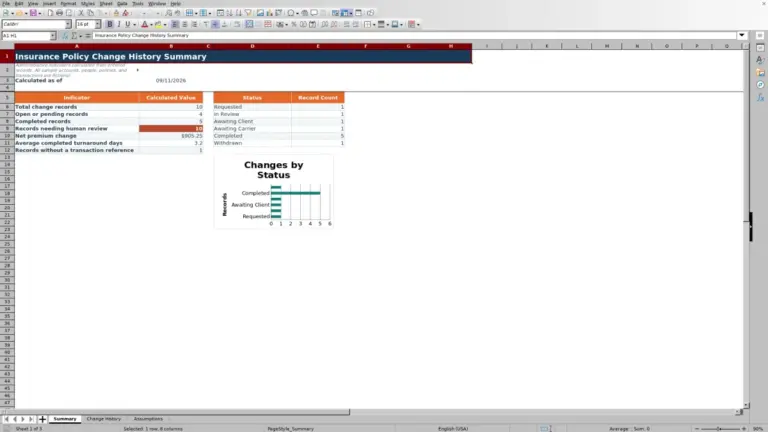
Task: Click the Find and Replace icon
Action: pos(168,13)
